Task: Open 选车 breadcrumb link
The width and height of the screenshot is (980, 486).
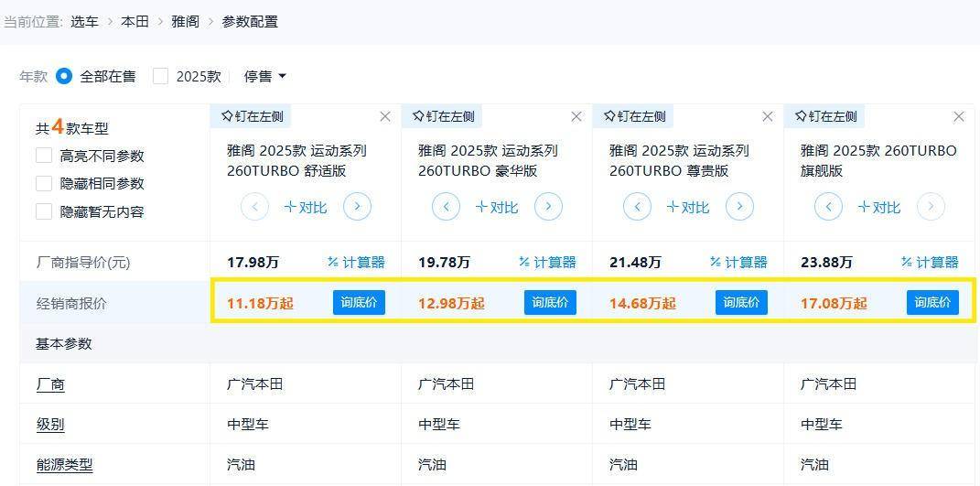Action: tap(84, 21)
